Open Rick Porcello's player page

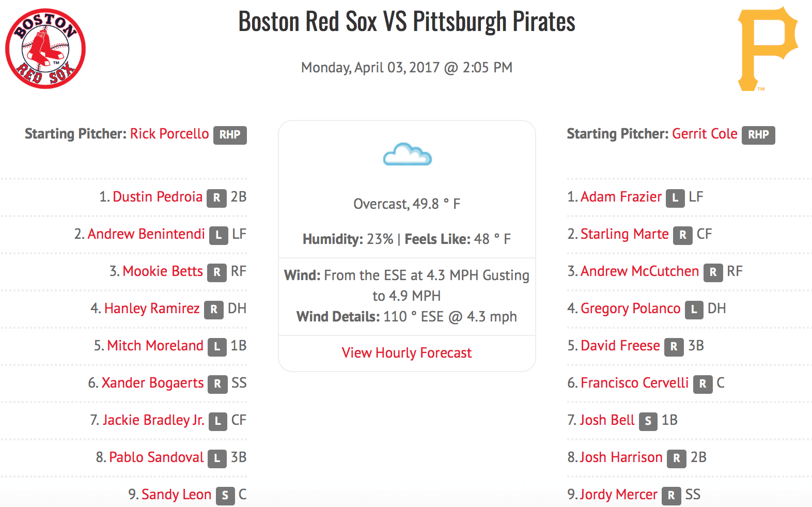(169, 134)
